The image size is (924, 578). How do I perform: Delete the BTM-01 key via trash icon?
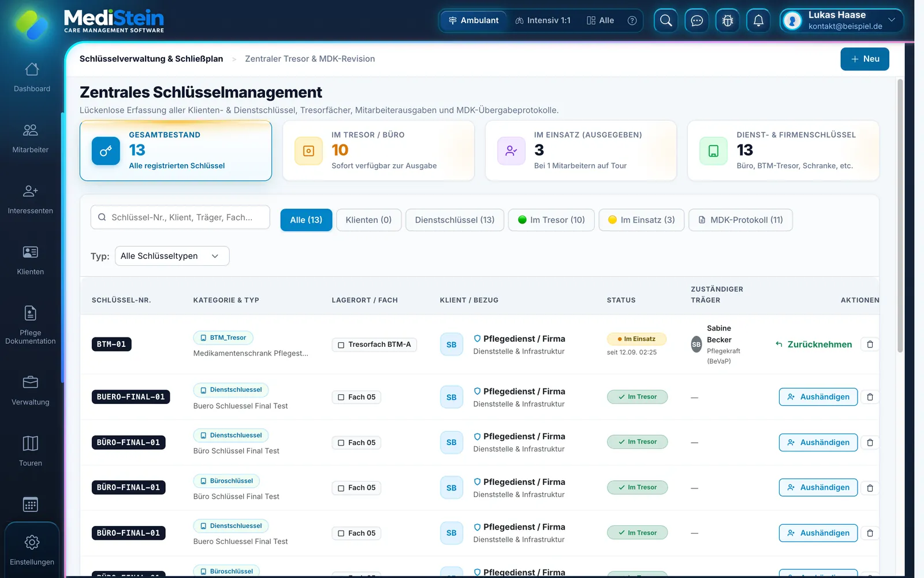(x=870, y=344)
